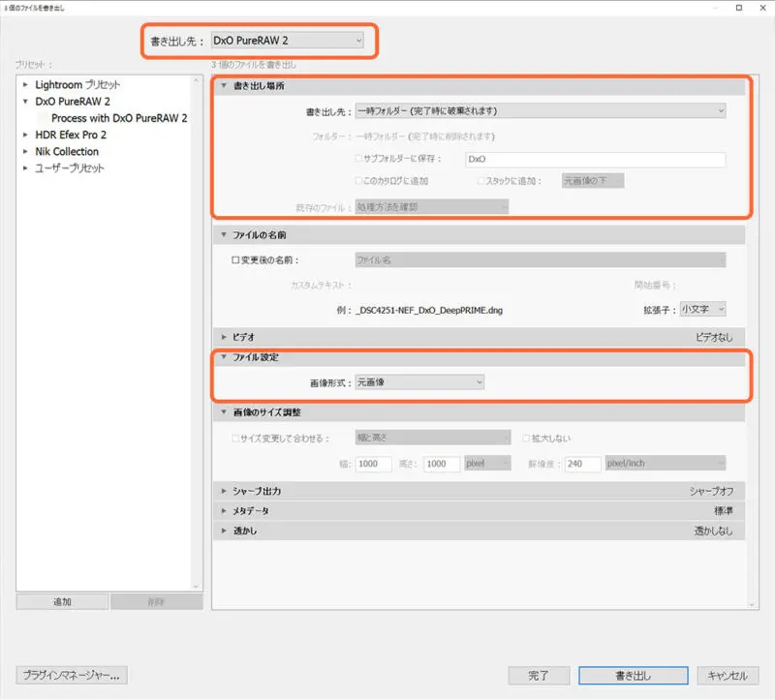Open the 既存のファイル 処理方法を確認 dropdown
This screenshot has width=775, height=700.
pos(431,207)
